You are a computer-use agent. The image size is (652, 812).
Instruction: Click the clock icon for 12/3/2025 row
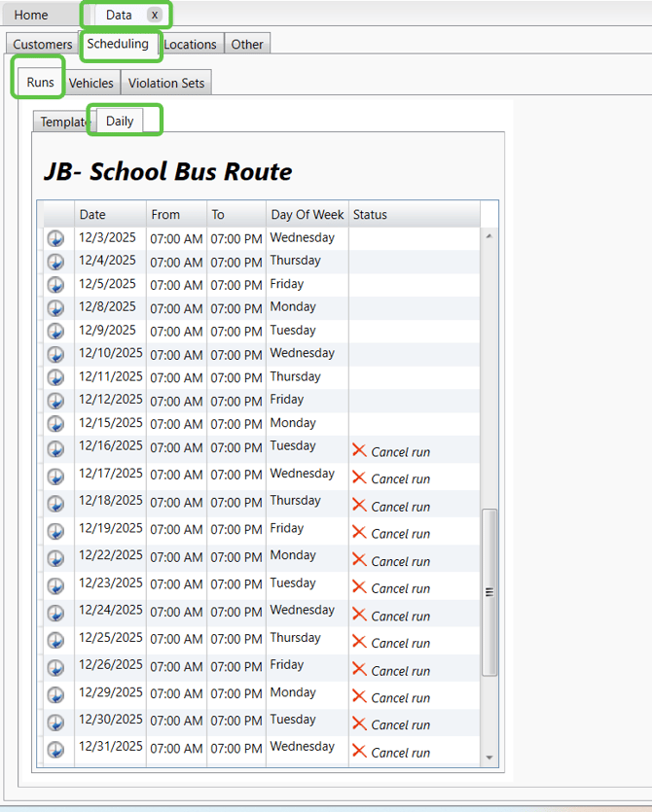coord(55,238)
